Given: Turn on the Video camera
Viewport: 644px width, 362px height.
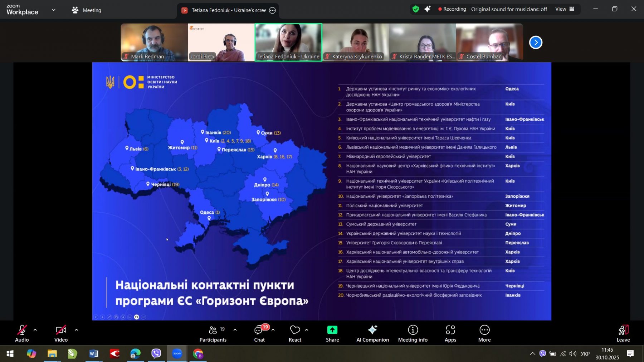Looking at the screenshot, I should click(x=61, y=333).
